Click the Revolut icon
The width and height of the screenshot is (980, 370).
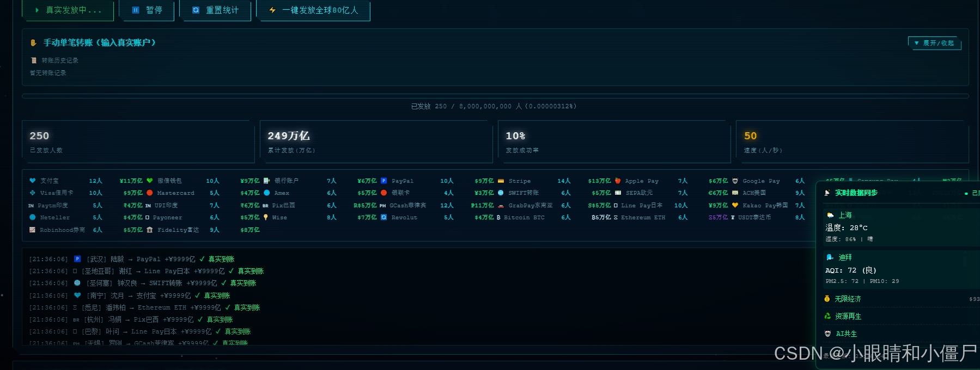pos(384,217)
